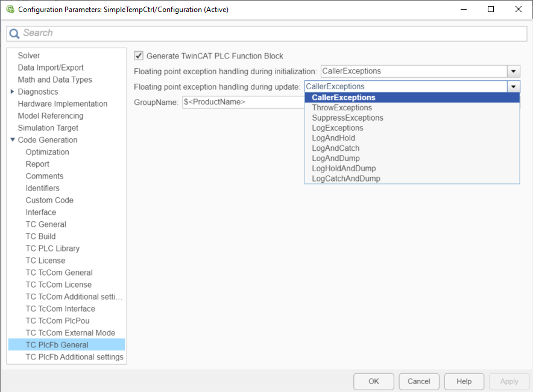Focus the Search parameters field
Screen dimensions: 533x392
266,33
